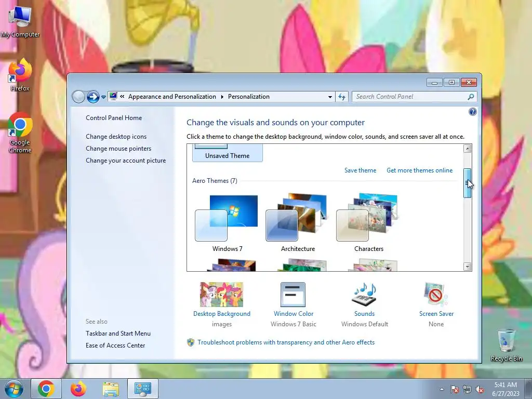Click the Refresh button beside address bar
Viewport: 532px width, 399px height.
pyautogui.click(x=342, y=97)
